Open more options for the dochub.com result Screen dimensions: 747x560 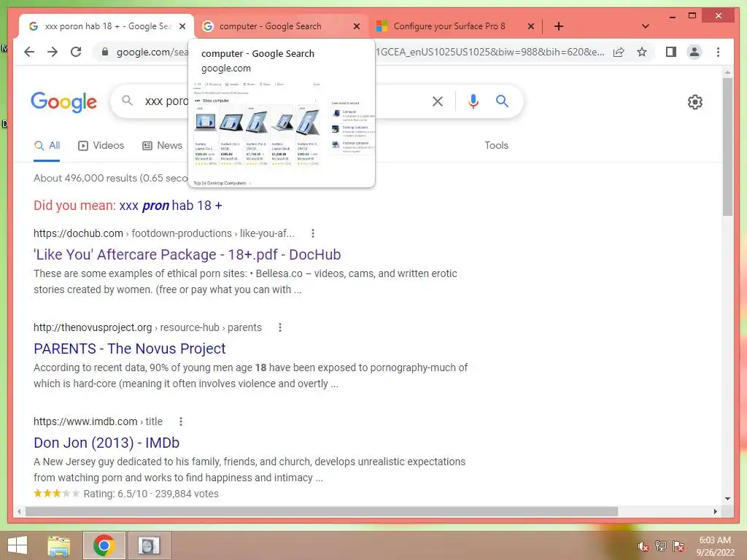coord(312,233)
